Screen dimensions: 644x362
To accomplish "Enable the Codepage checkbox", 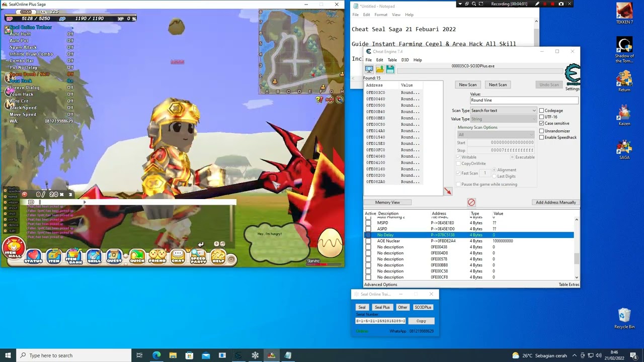I will pyautogui.click(x=541, y=111).
